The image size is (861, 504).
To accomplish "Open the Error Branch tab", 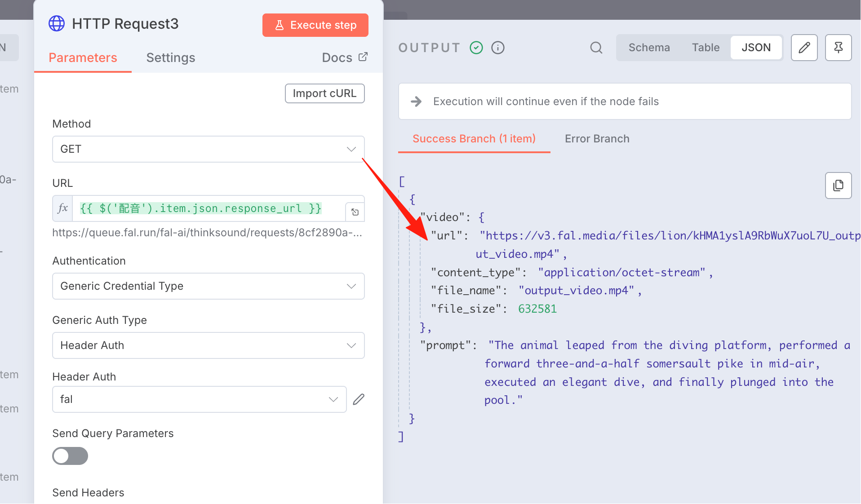I will [597, 139].
